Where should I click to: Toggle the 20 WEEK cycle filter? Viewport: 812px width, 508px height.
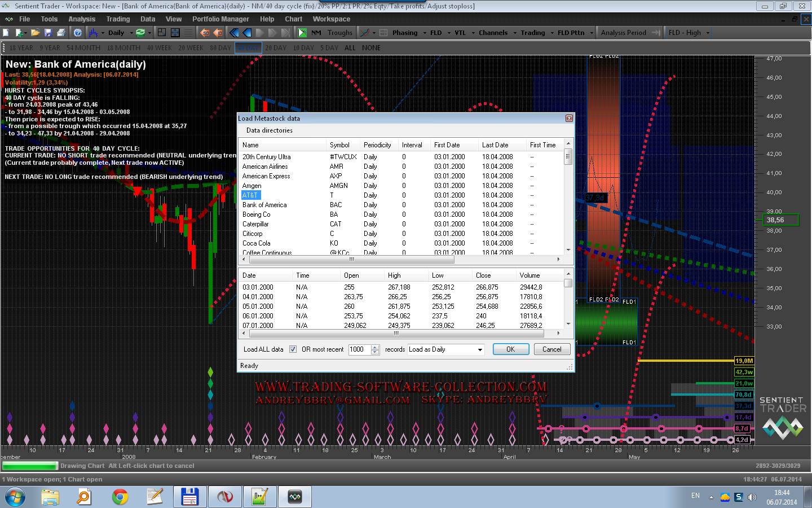click(191, 48)
